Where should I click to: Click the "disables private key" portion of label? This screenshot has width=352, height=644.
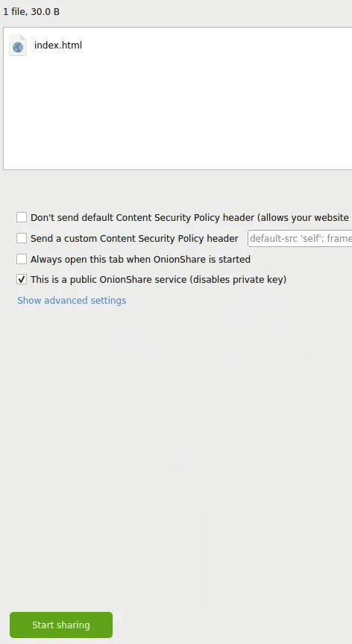coord(238,280)
